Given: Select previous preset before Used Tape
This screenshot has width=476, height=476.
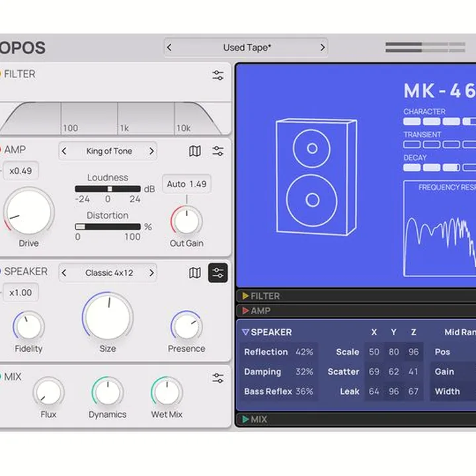Looking at the screenshot, I should click(169, 48).
